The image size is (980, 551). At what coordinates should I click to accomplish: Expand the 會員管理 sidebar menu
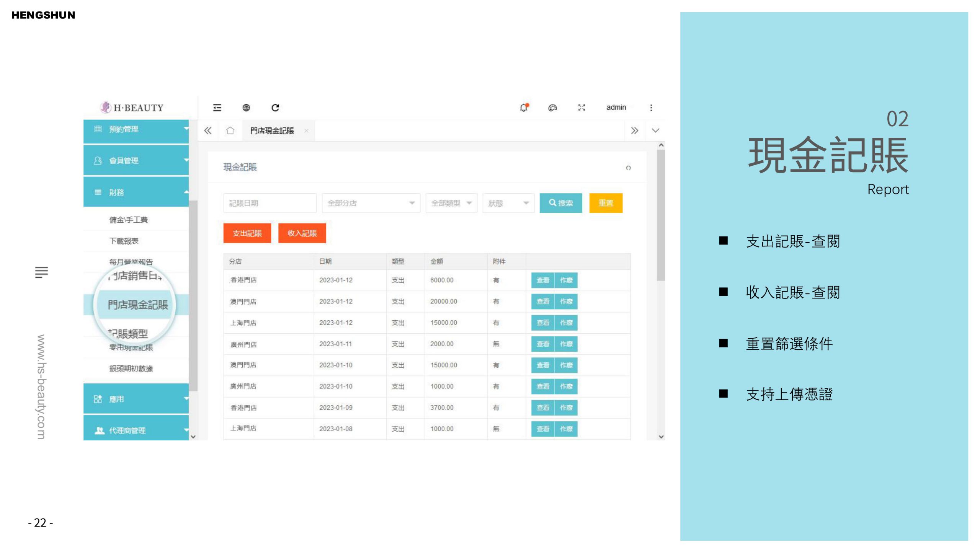tap(136, 161)
